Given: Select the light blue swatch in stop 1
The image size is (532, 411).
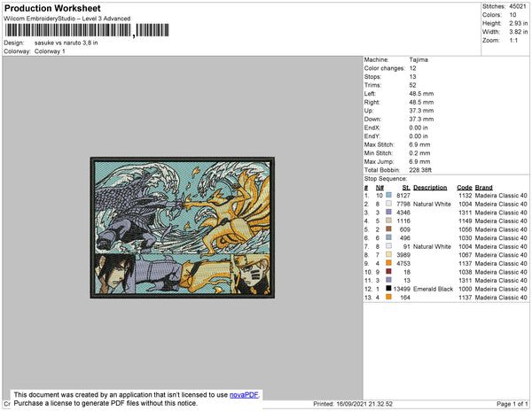Looking at the screenshot, I should tap(388, 195).
